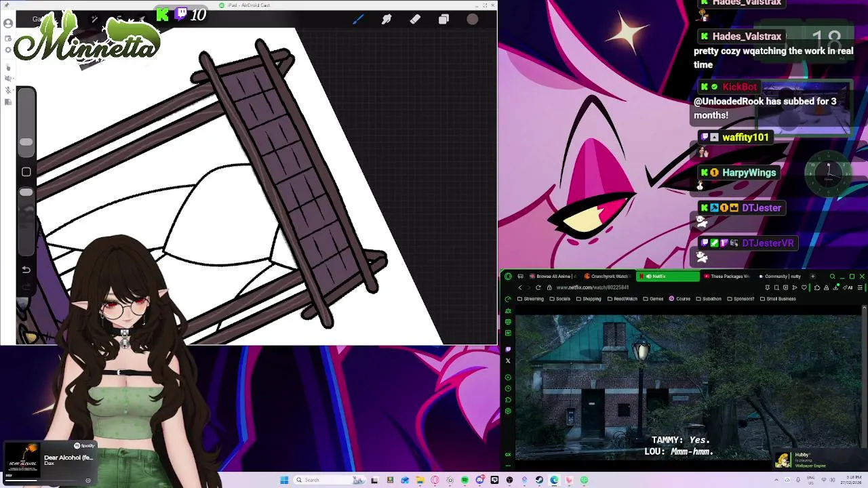Click Hades_Valstrax username in chat

pos(747,36)
